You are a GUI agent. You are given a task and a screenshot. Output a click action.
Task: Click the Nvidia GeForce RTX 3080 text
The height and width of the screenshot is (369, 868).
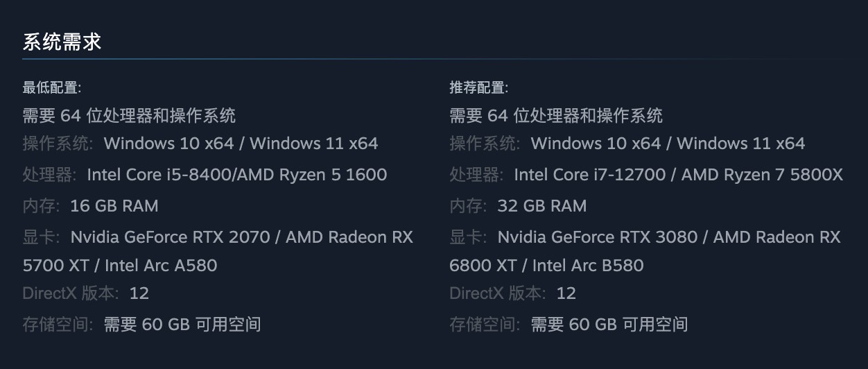coord(597,237)
